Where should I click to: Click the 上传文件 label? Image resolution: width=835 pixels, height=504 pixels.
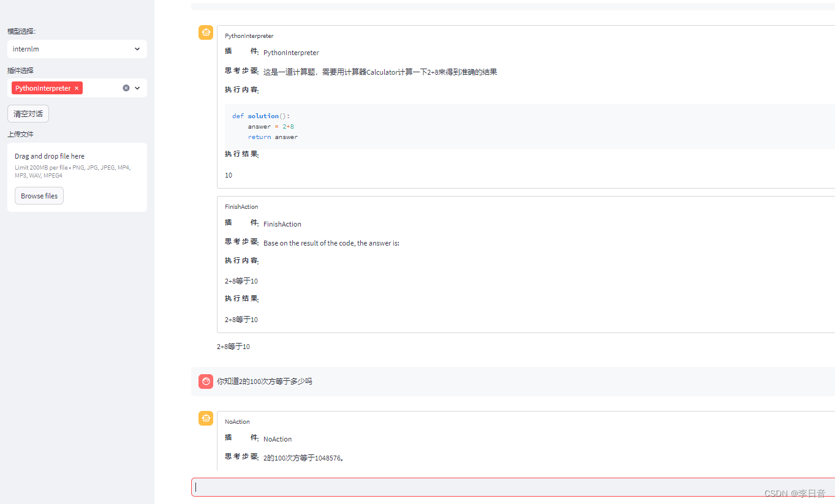[x=20, y=134]
